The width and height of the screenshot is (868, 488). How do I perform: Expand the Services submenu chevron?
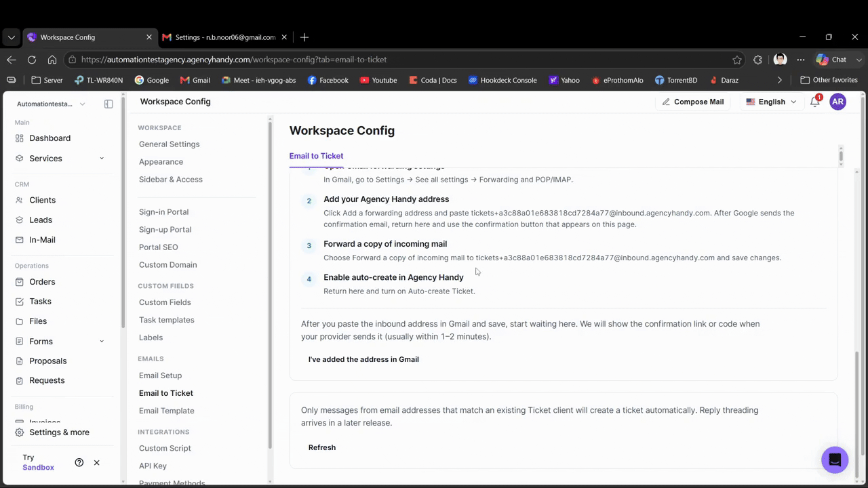point(102,159)
